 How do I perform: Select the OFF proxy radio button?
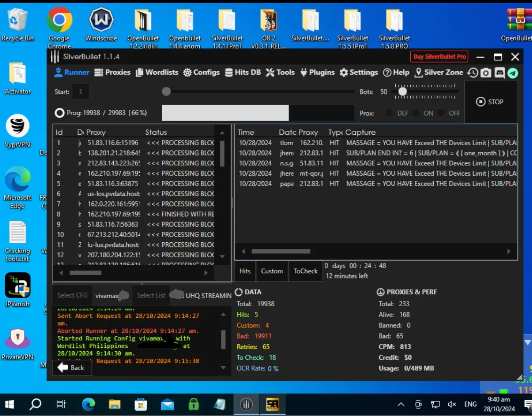coord(441,113)
